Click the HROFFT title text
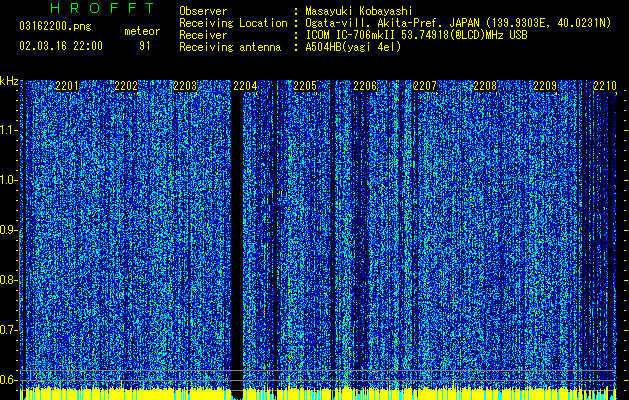The image size is (629, 400). (x=102, y=8)
